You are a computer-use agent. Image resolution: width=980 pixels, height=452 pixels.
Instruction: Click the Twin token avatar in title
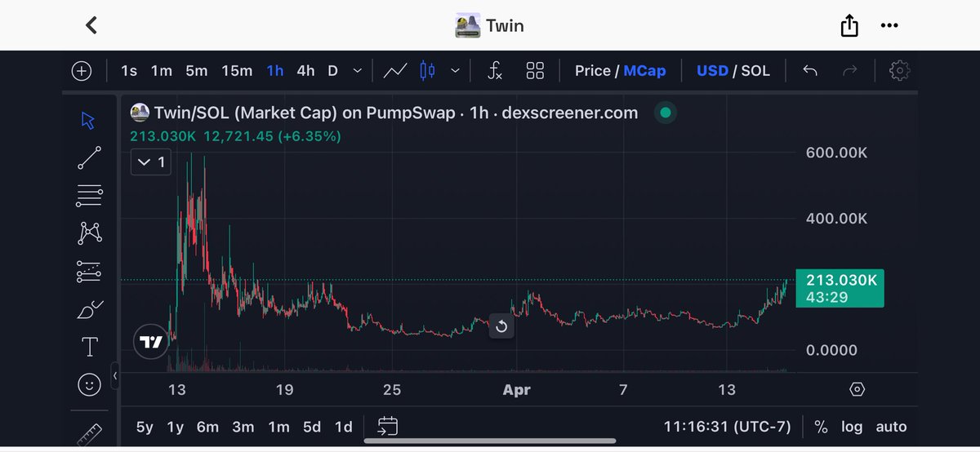point(467,26)
